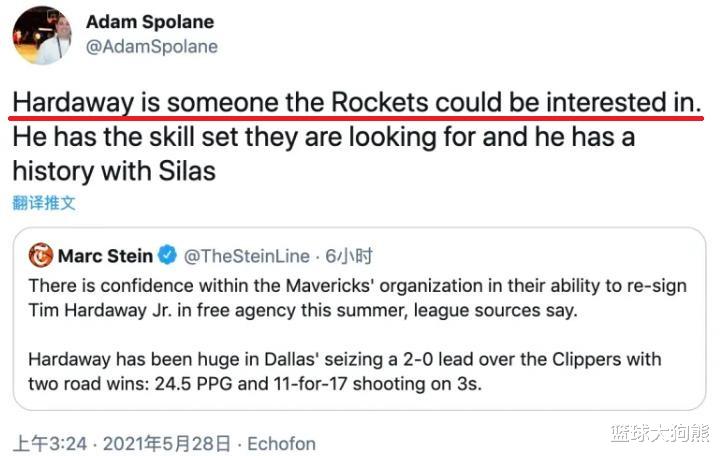The width and height of the screenshot is (720, 456).
Task: Open quoted tweet paragraph about Mavericks' confidence
Action: (350, 298)
